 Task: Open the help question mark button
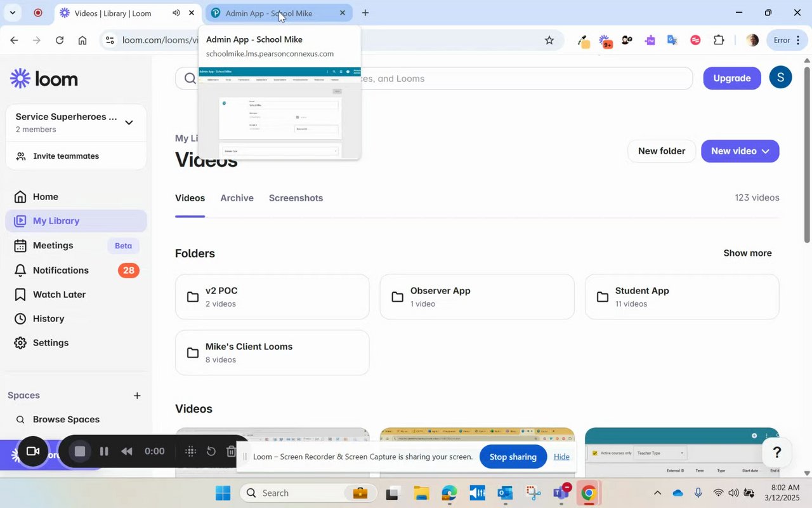pyautogui.click(x=776, y=453)
